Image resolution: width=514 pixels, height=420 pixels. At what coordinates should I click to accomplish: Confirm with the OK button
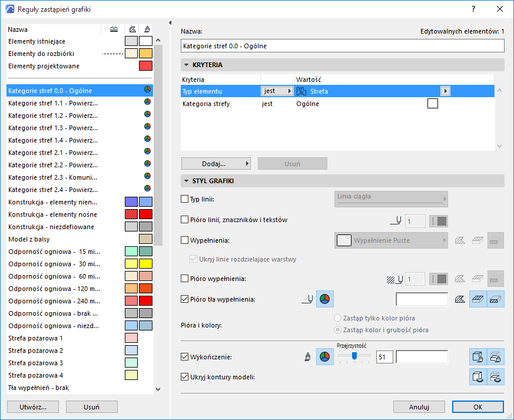pos(478,407)
